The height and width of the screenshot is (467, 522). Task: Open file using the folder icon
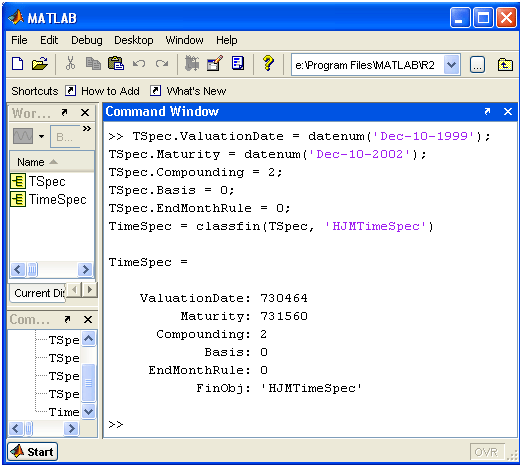tap(40, 64)
